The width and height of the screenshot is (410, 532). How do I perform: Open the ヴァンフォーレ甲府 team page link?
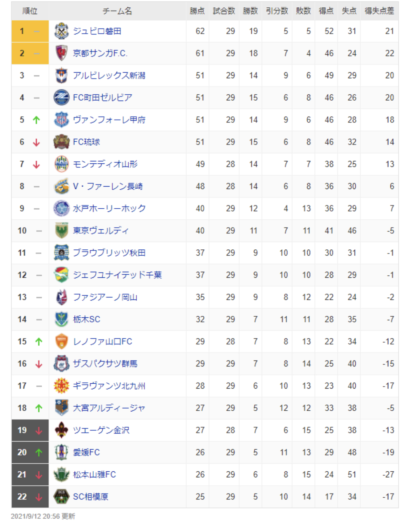[x=109, y=120]
